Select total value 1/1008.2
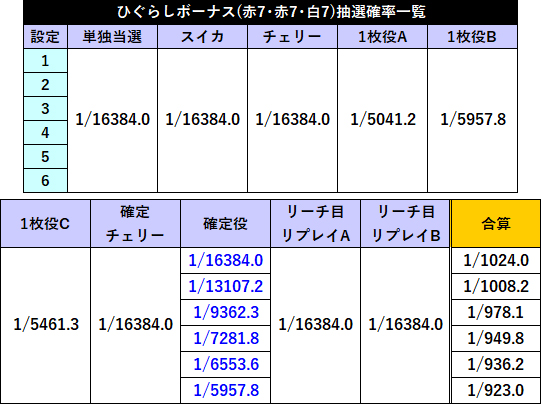Viewport: 541px width, 404px height. 496,286
